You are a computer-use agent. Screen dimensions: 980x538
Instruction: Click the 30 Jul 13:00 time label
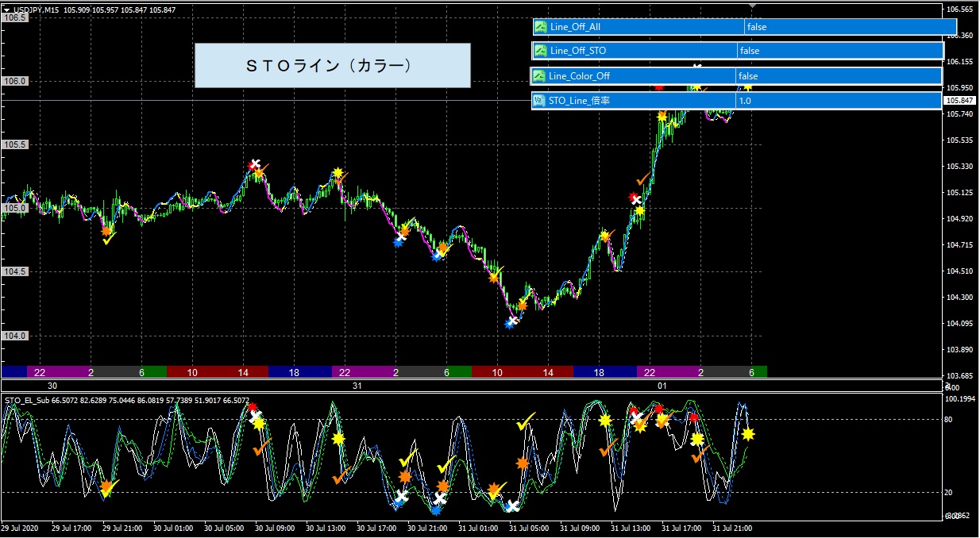point(326,528)
